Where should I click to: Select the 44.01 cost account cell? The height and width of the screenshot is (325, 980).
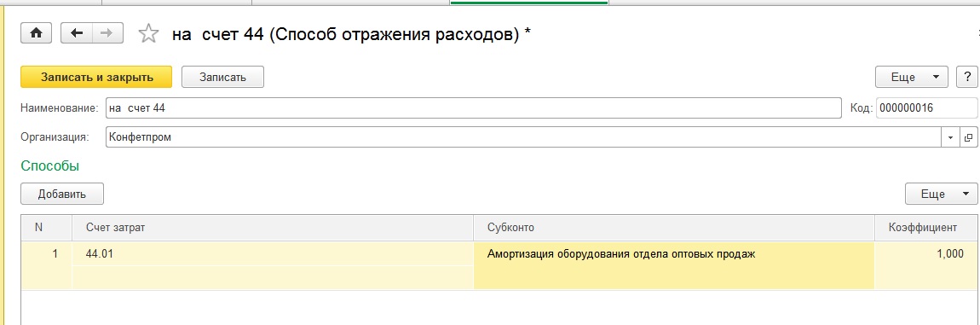coord(273,254)
